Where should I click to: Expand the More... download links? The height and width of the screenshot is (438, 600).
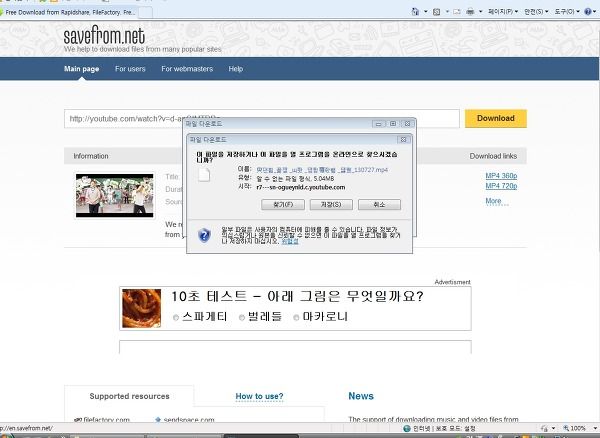(x=497, y=201)
